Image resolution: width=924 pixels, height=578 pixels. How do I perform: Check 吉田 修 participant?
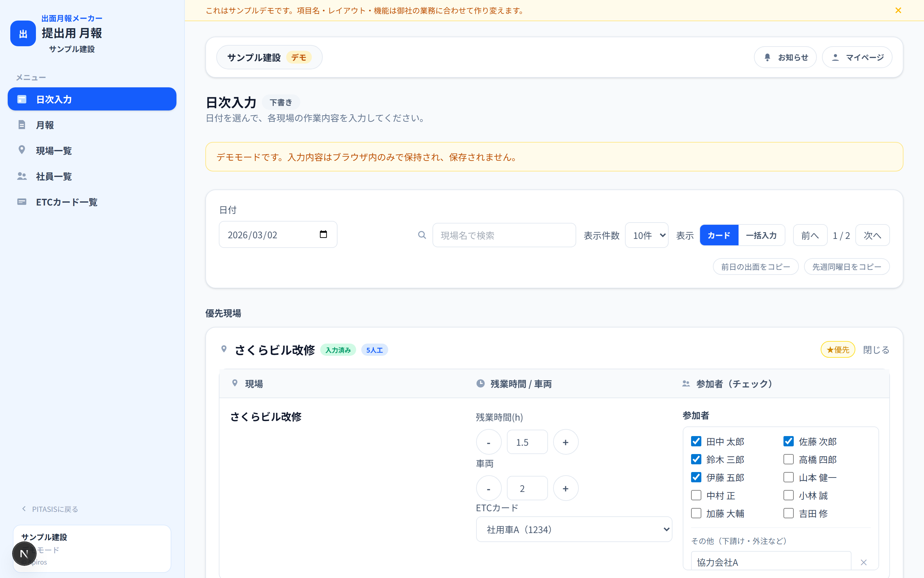coord(789,513)
